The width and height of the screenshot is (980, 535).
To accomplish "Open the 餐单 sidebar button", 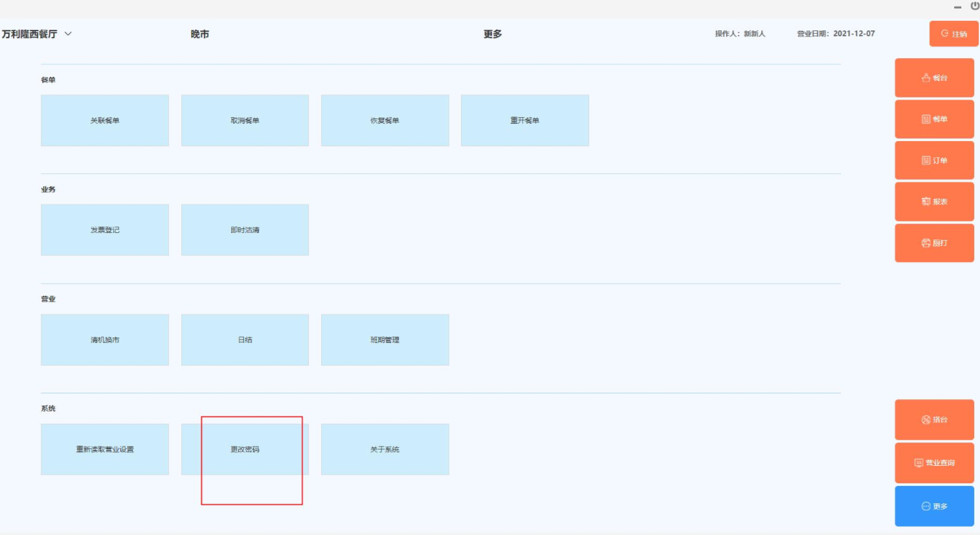I will click(x=934, y=119).
